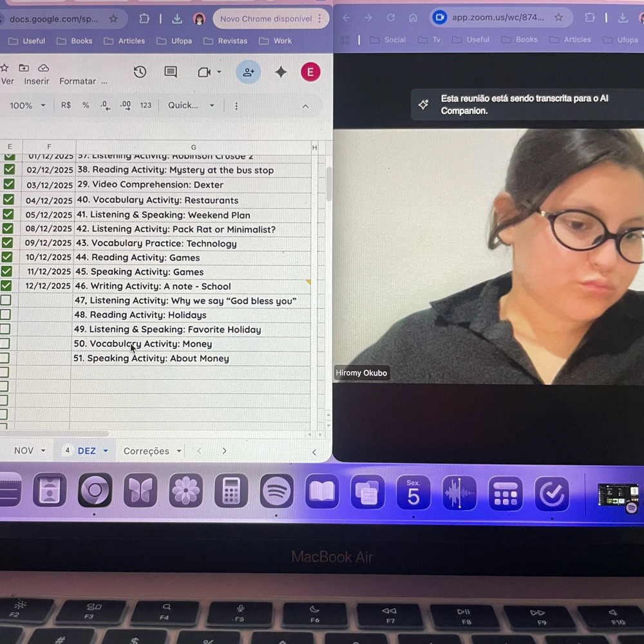Viewport: 644px width, 644px height.
Task: Open the Ufopa bookmark folder
Action: click(x=174, y=41)
